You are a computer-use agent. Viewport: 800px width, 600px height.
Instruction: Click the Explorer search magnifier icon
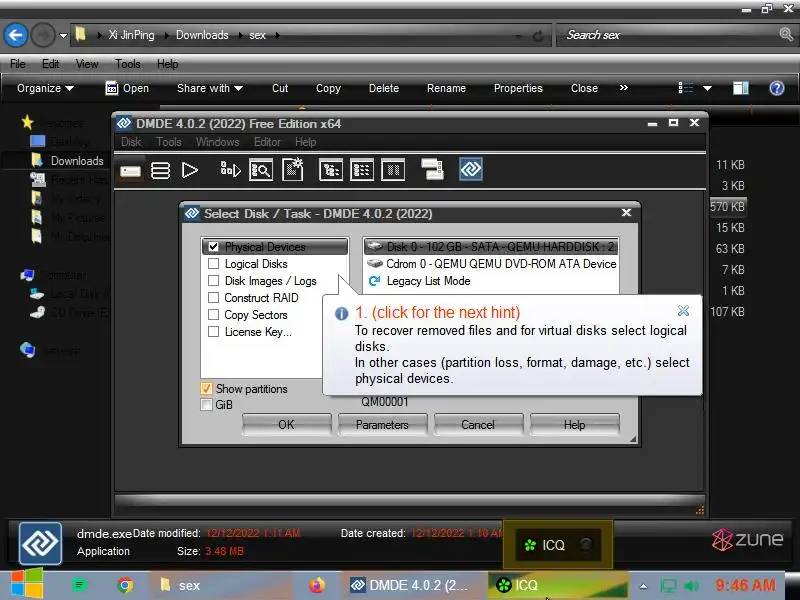pos(786,35)
